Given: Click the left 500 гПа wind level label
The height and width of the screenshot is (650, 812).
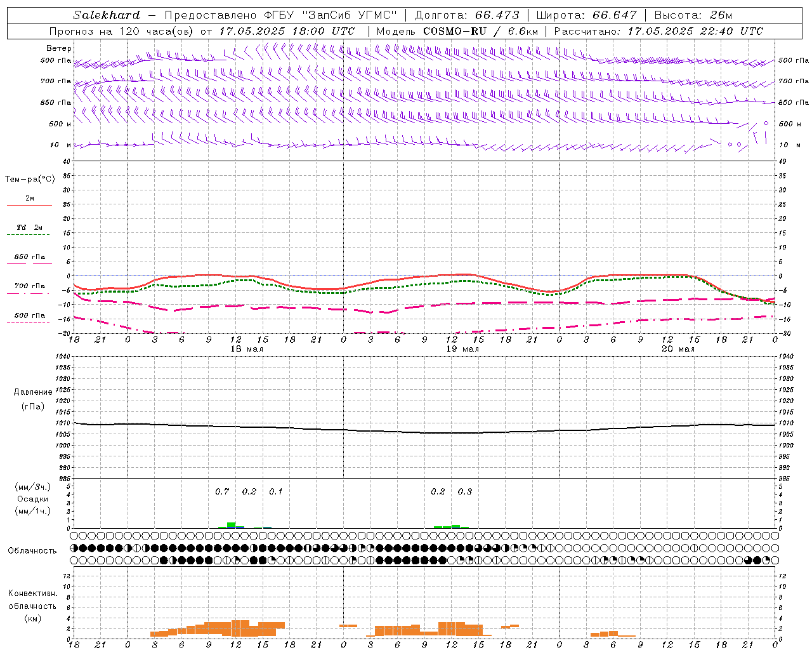Looking at the screenshot, I should 56,60.
